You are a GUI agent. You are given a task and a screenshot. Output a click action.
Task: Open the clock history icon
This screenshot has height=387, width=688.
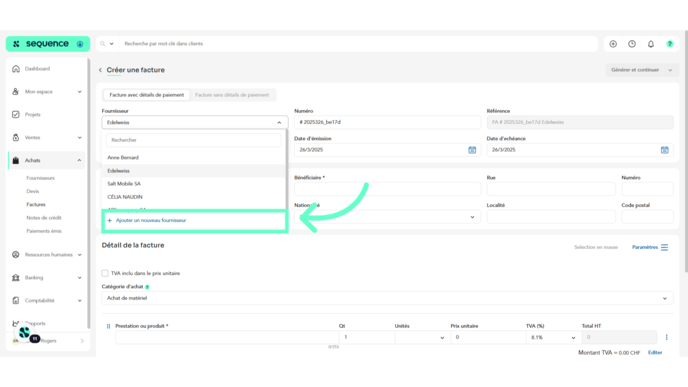point(632,44)
